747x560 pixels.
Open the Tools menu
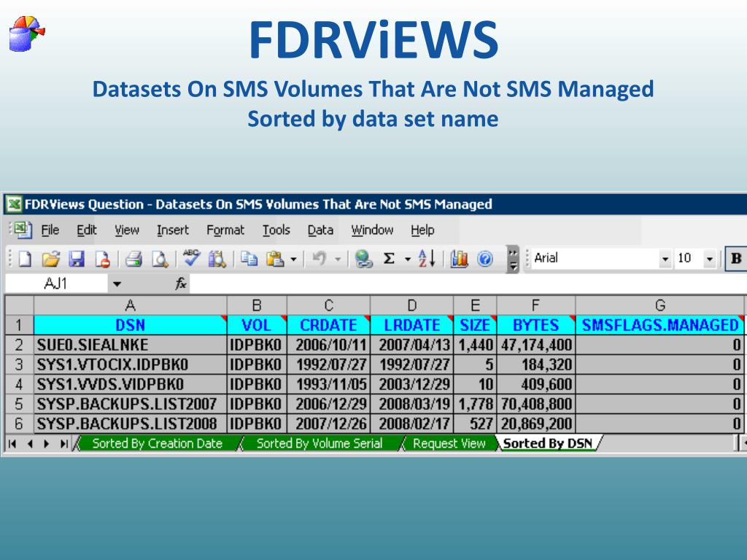pos(276,230)
